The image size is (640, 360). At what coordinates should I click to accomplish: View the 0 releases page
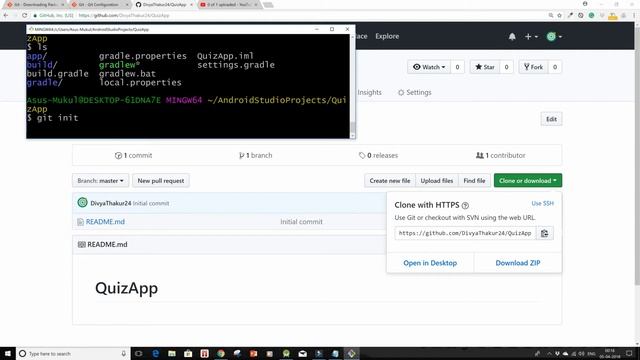click(378, 155)
